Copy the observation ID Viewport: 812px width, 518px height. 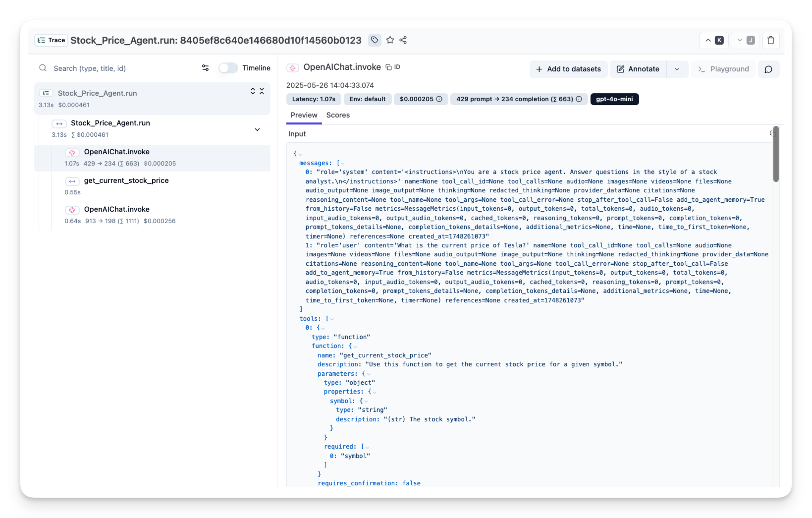coord(393,67)
